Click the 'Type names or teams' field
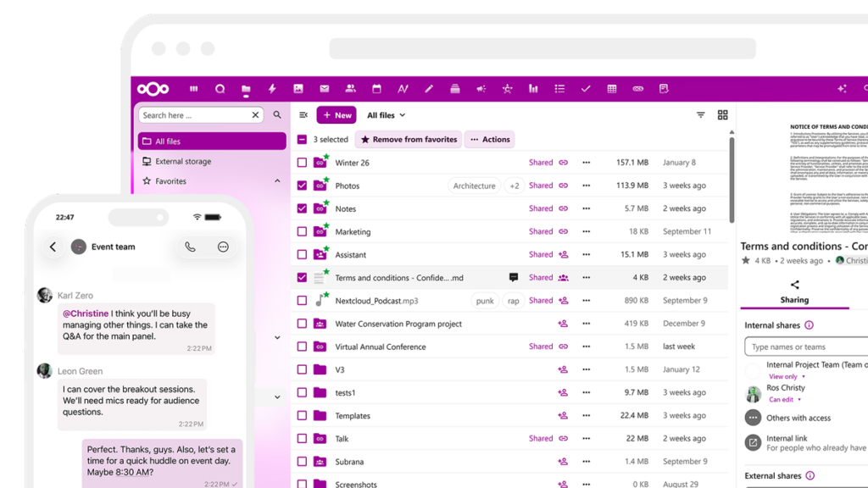Image resolution: width=868 pixels, height=488 pixels. [805, 347]
